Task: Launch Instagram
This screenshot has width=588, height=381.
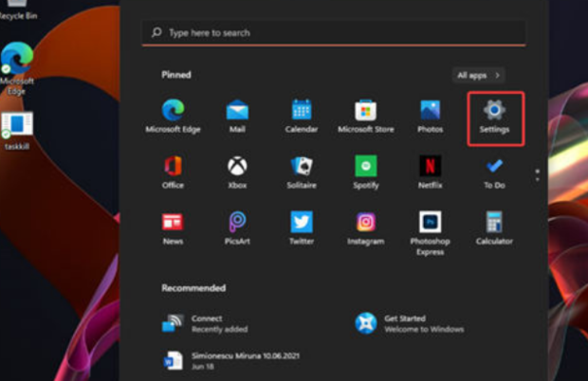Action: 366,228
